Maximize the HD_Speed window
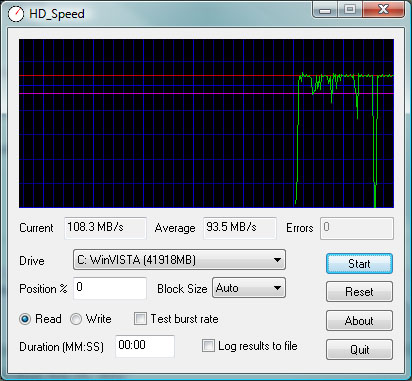This screenshot has width=412, height=381. tap(350, 9)
